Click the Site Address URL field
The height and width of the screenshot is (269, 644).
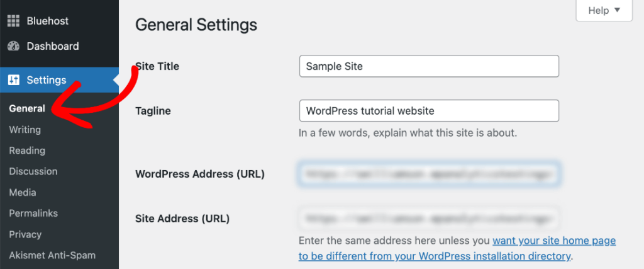(x=429, y=219)
